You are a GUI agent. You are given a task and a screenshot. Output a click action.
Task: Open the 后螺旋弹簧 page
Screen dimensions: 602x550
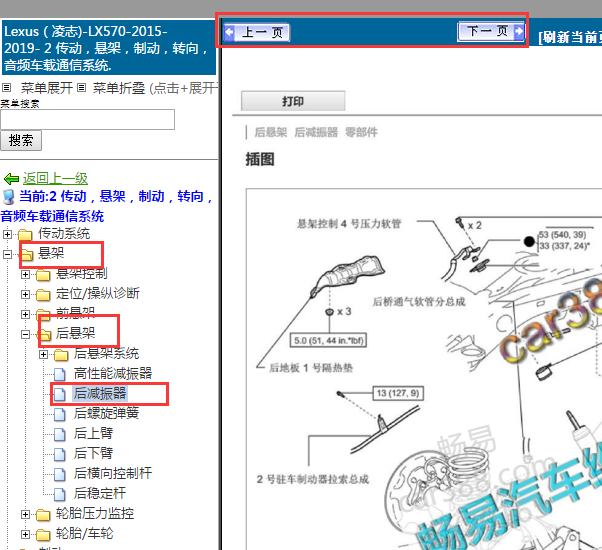(x=106, y=413)
